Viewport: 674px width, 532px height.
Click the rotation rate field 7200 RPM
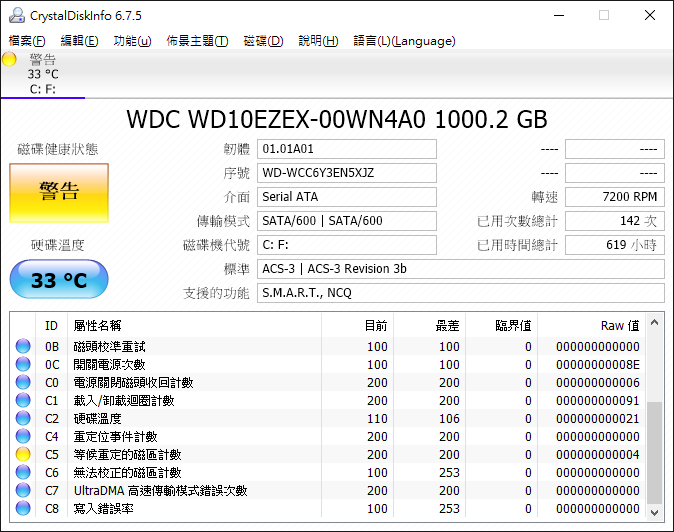[x=615, y=197]
